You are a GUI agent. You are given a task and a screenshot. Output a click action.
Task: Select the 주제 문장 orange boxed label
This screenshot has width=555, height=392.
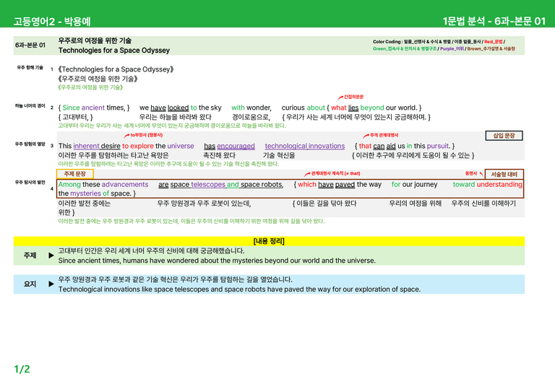[75, 173]
